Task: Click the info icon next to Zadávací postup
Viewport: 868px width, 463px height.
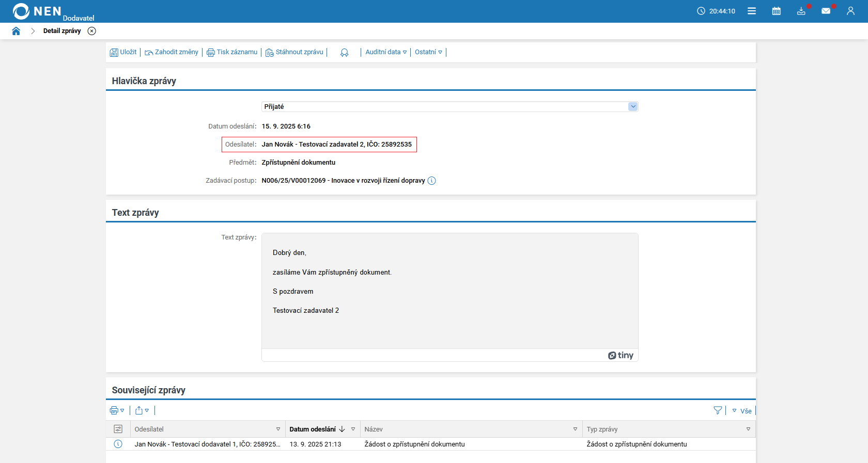Action: [x=432, y=181]
